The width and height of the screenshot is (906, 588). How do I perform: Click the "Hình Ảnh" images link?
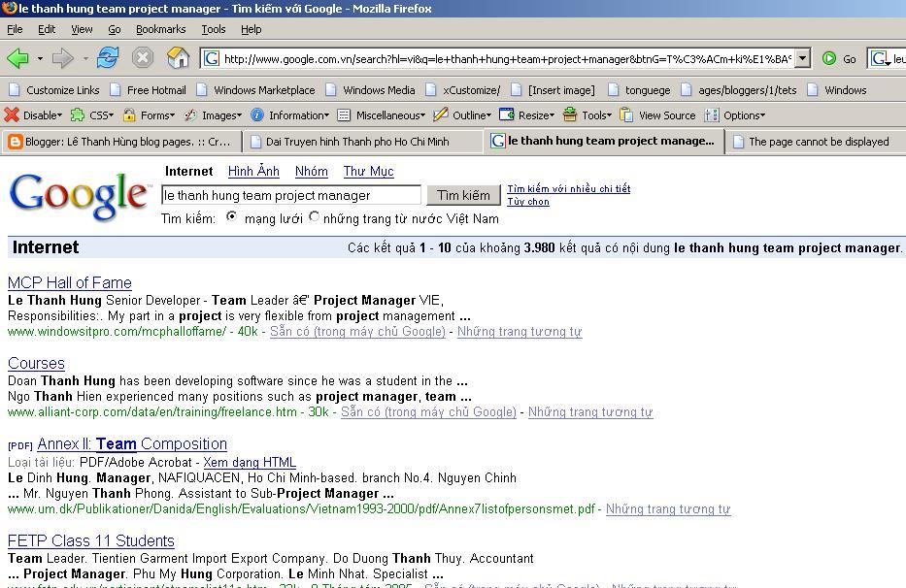[x=253, y=171]
